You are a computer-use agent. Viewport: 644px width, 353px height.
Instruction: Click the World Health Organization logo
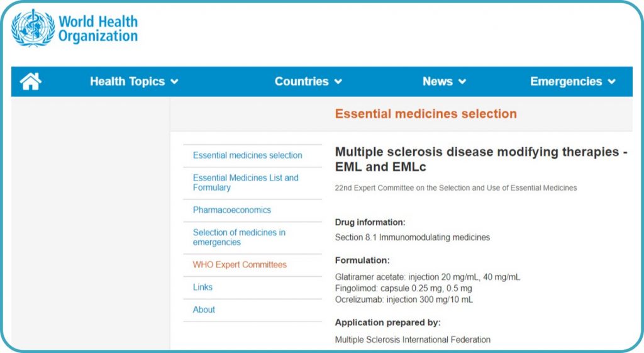point(75,28)
